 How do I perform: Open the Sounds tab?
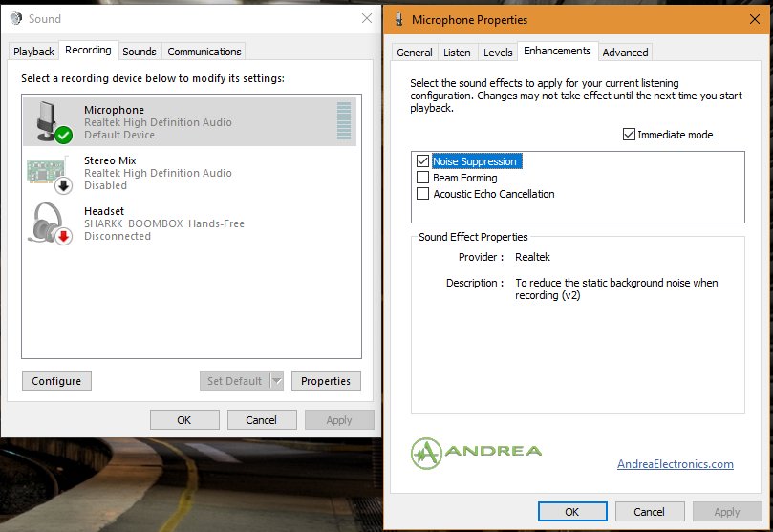[x=140, y=52]
